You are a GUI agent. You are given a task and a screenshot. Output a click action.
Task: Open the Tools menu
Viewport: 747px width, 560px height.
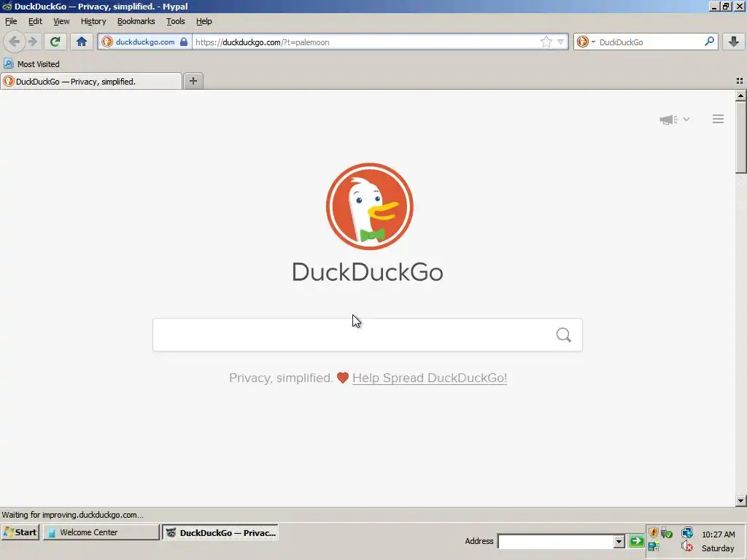(x=175, y=21)
